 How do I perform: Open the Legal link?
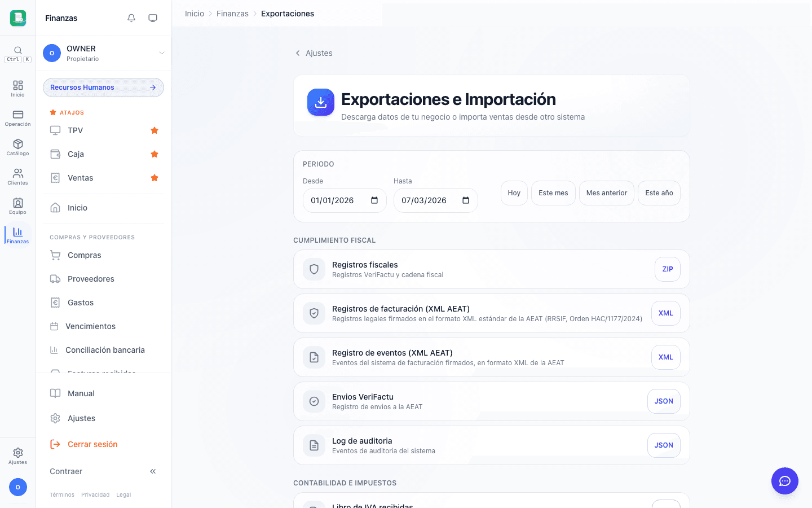123,495
